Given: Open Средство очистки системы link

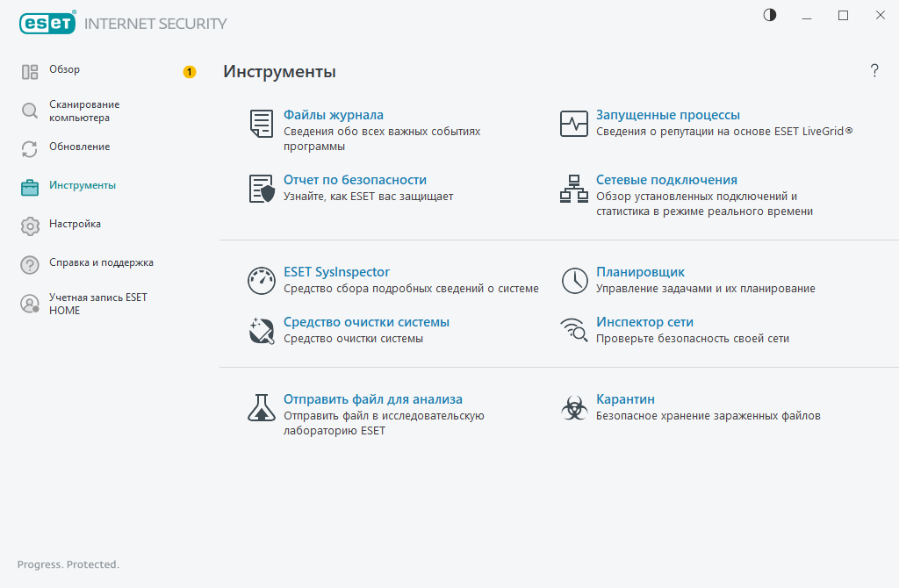Looking at the screenshot, I should pos(366,322).
